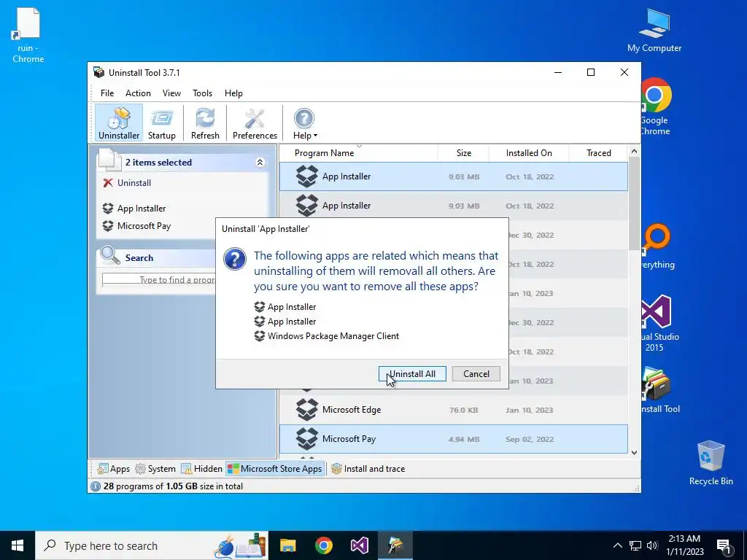This screenshot has width=747, height=560.
Task: Select Microsoft Pay in the selected items panel
Action: 136,226
